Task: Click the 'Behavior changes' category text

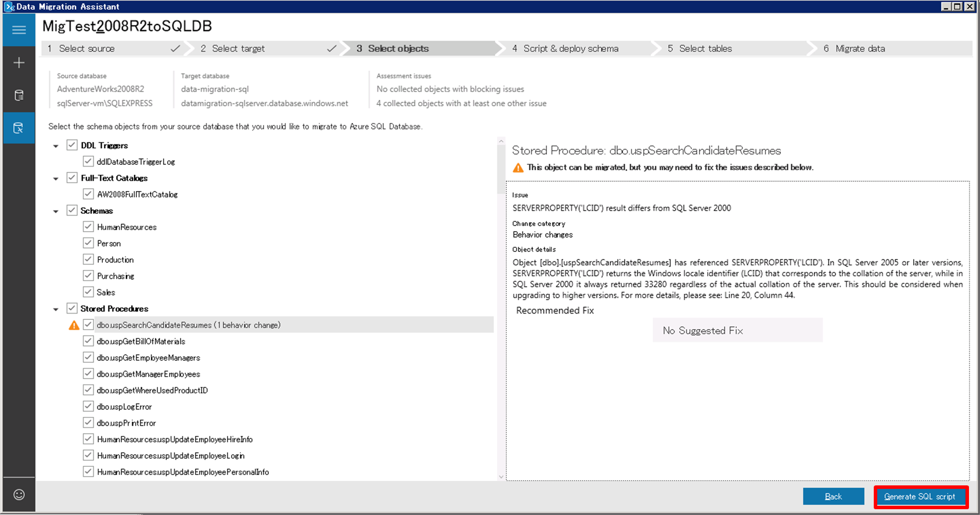Action: [542, 235]
